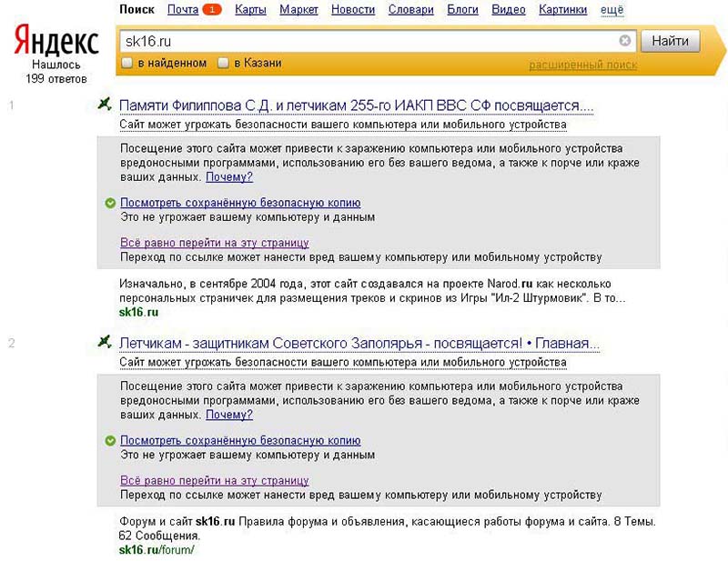
Task: Open "Всё равно перейти на эту страницу" in the second result
Action: 215,481
